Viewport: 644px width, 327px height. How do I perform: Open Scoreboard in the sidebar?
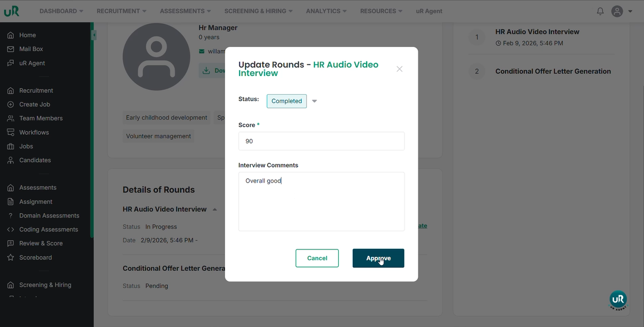36,258
